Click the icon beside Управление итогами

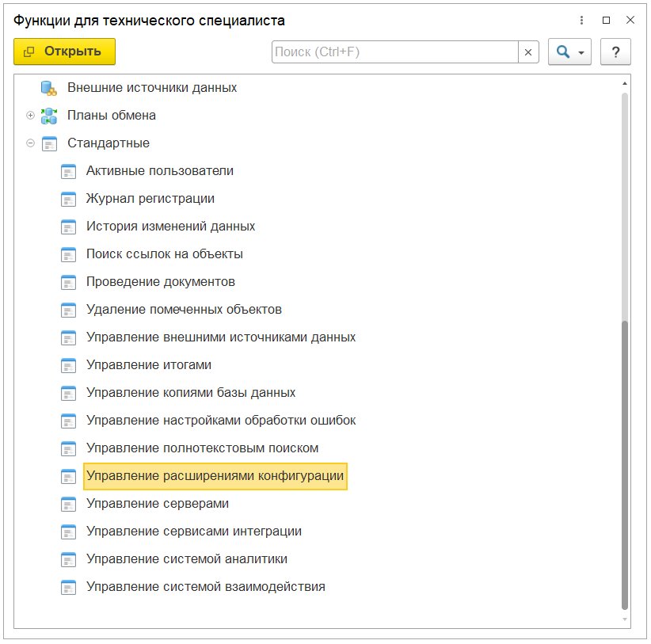[x=69, y=365]
